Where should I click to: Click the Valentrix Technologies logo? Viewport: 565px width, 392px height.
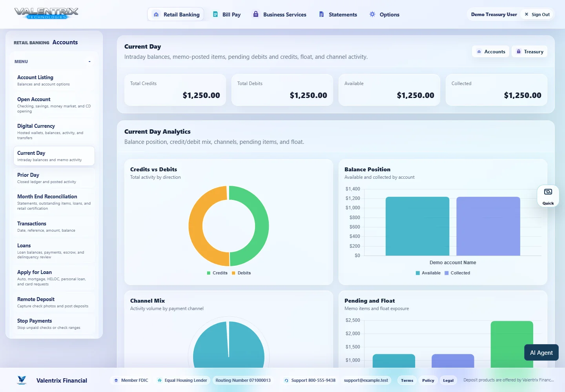coord(46,13)
